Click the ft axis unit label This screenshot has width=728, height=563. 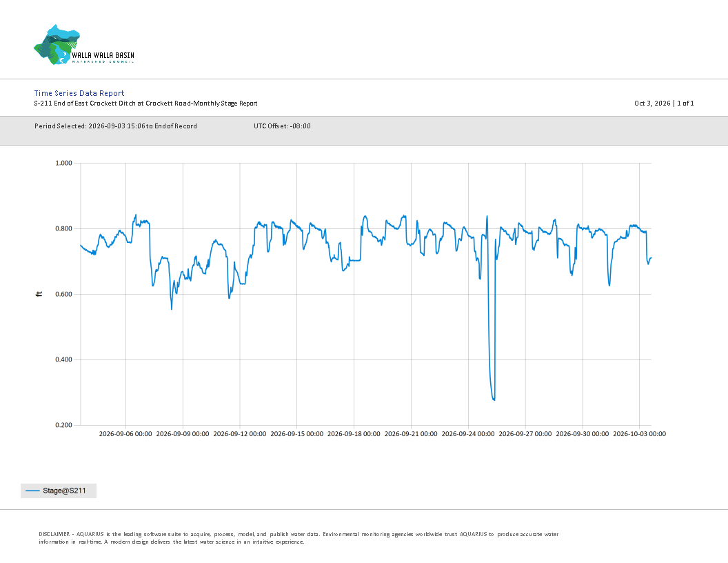(39, 294)
